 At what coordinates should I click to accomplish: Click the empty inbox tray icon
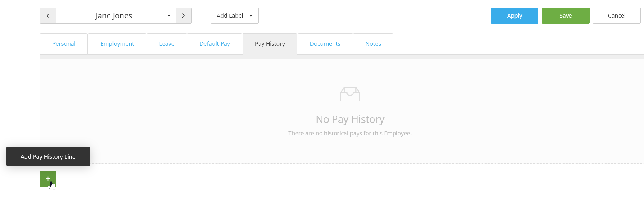point(350,94)
